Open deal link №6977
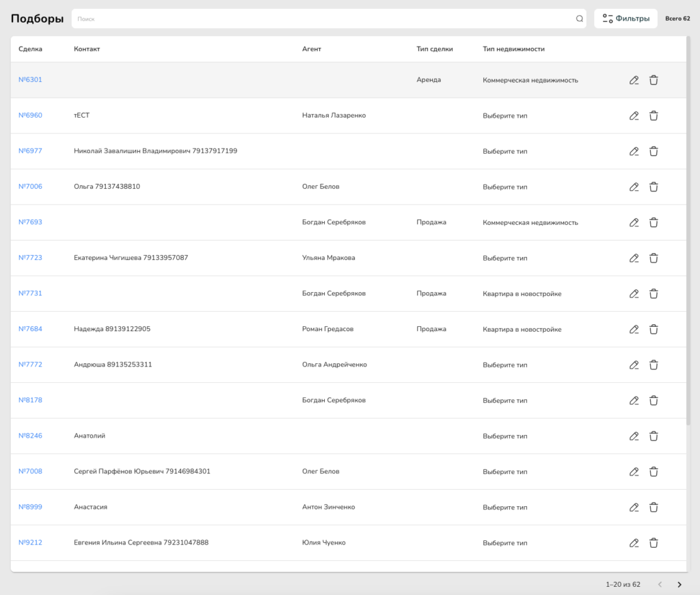Image resolution: width=700 pixels, height=595 pixels. [x=30, y=151]
